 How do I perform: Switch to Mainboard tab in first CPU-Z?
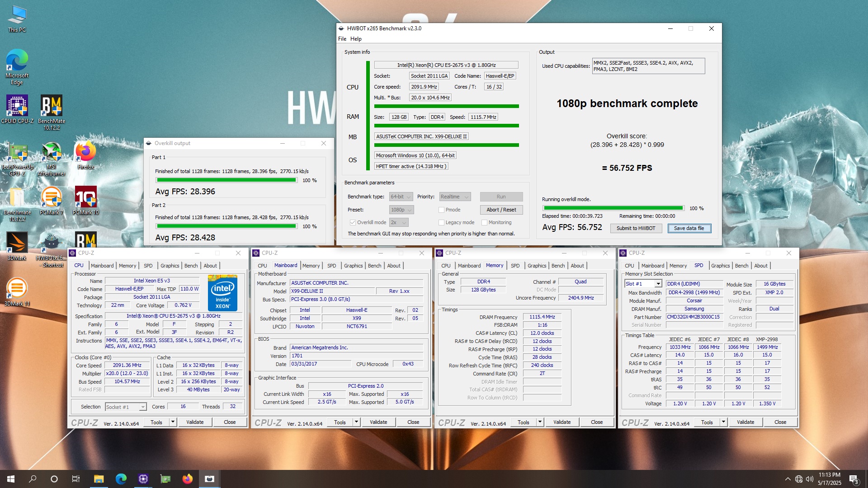(x=102, y=266)
